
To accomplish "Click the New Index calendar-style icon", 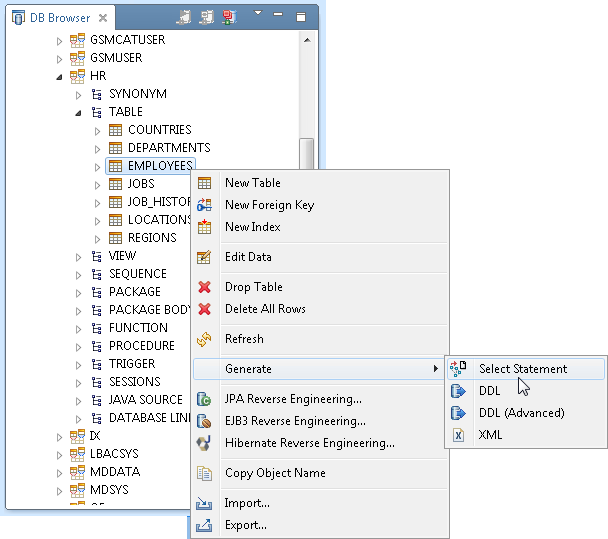I will [205, 227].
